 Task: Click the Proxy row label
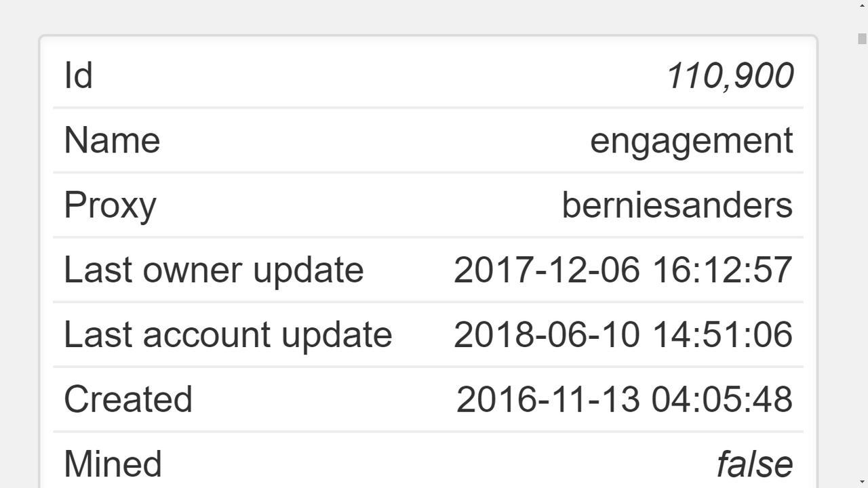point(110,205)
